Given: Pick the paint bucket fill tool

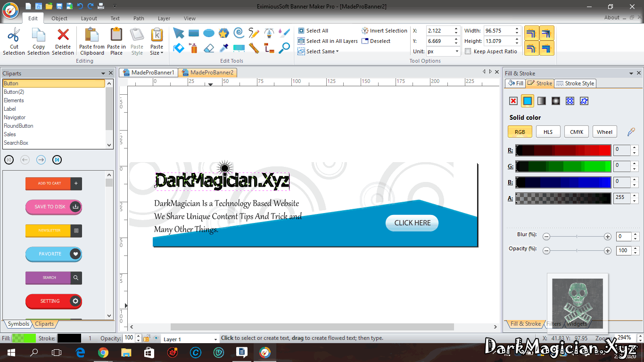Looking at the screenshot, I should pos(179,48).
